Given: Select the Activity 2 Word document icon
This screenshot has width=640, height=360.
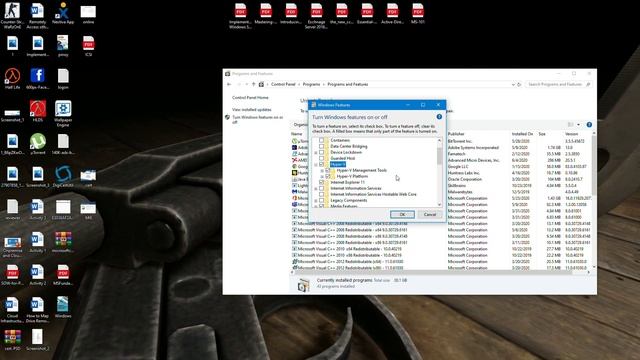Looking at the screenshot, I should [38, 275].
